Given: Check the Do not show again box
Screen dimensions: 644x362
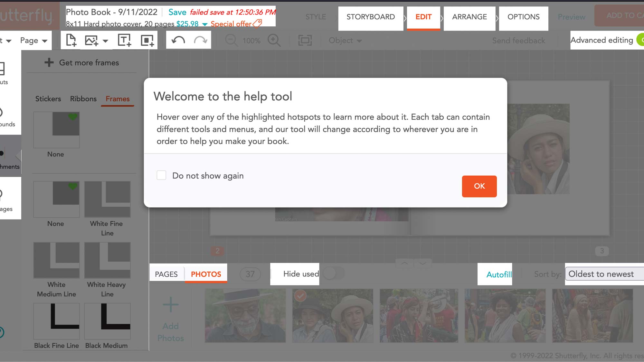Looking at the screenshot, I should pyautogui.click(x=161, y=175).
